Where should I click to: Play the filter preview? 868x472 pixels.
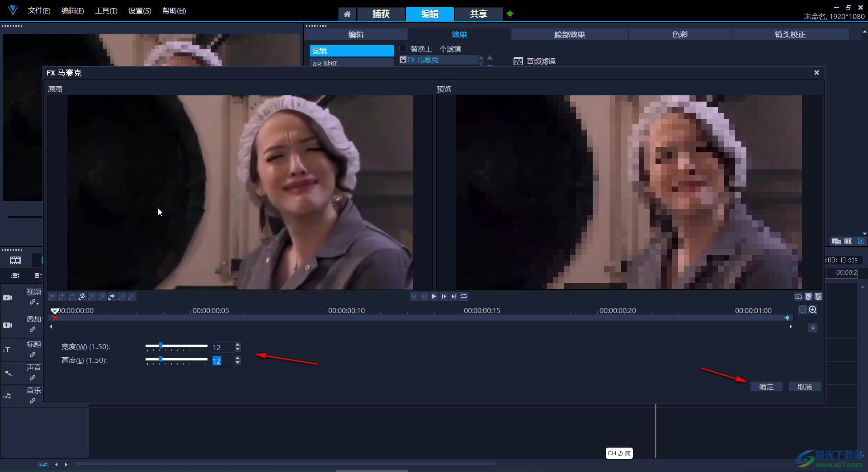(x=434, y=296)
